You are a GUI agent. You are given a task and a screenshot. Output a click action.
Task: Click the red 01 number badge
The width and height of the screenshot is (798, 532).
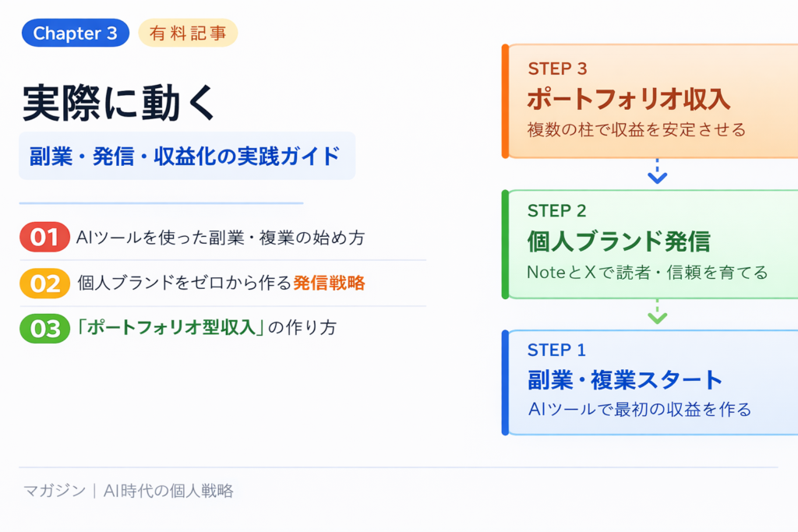[x=44, y=238]
